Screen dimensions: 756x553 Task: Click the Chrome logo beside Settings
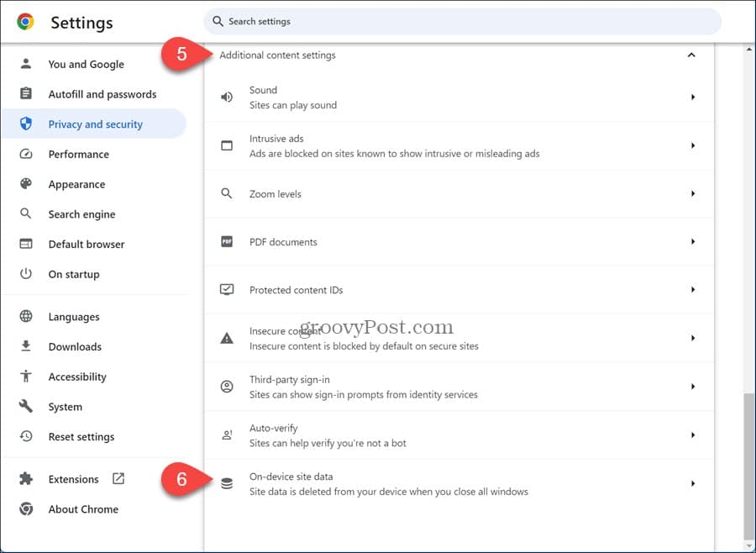coord(25,22)
